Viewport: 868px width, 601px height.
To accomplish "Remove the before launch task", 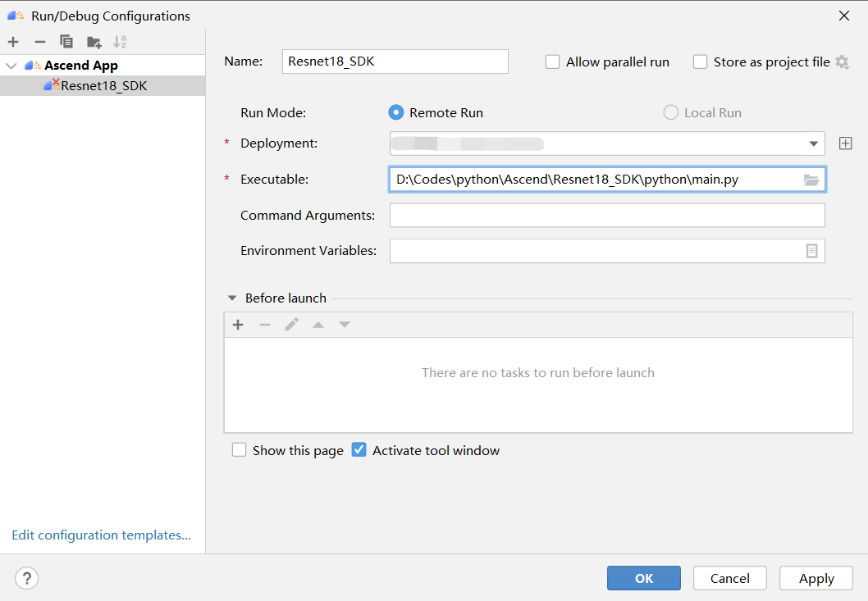I will pyautogui.click(x=265, y=325).
